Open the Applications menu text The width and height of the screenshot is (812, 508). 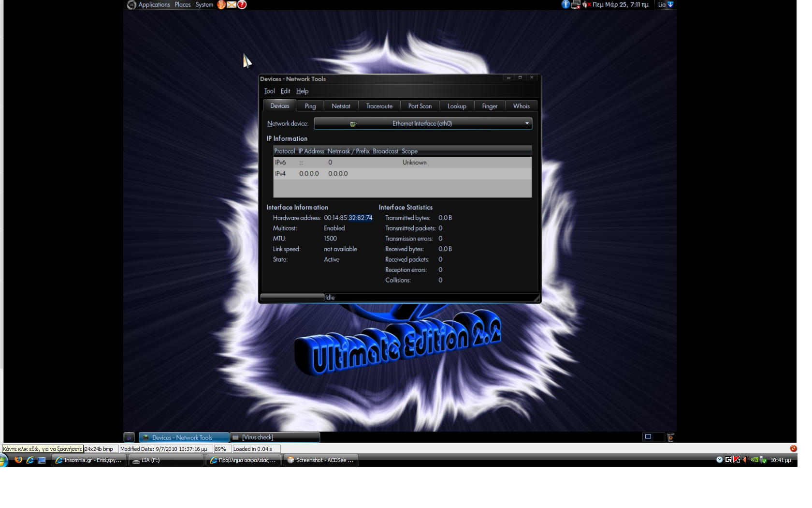(x=154, y=4)
